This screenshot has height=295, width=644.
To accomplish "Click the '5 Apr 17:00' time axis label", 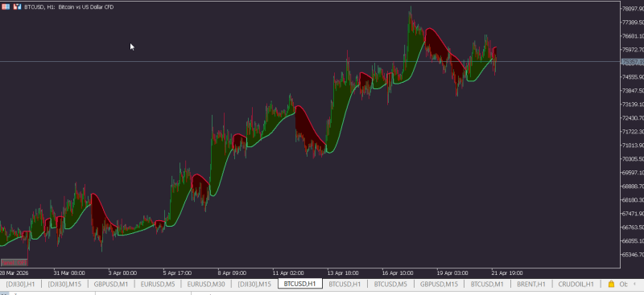I will pyautogui.click(x=177, y=272).
